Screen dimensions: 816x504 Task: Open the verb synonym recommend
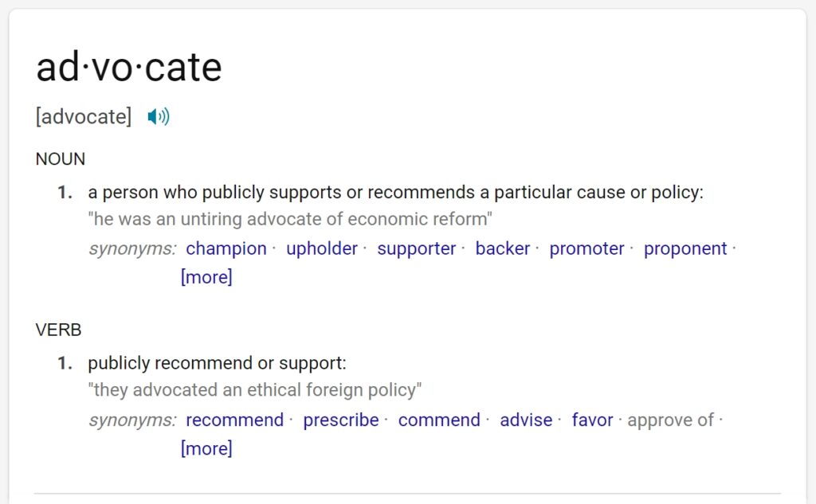point(235,420)
